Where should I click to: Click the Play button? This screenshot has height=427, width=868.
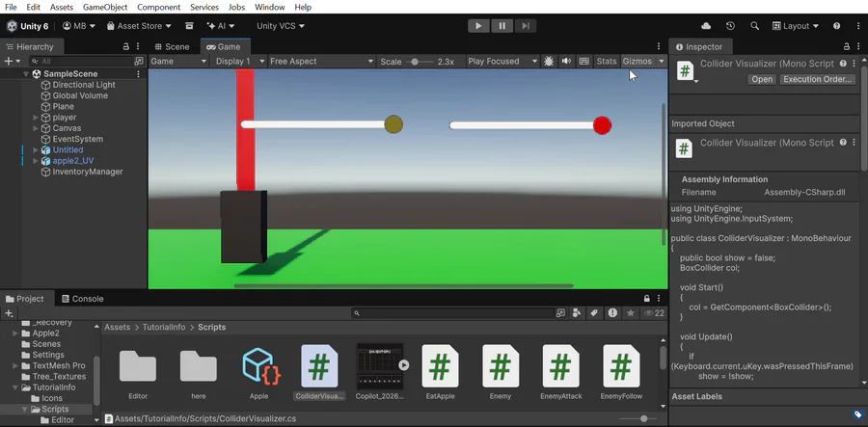coord(478,26)
